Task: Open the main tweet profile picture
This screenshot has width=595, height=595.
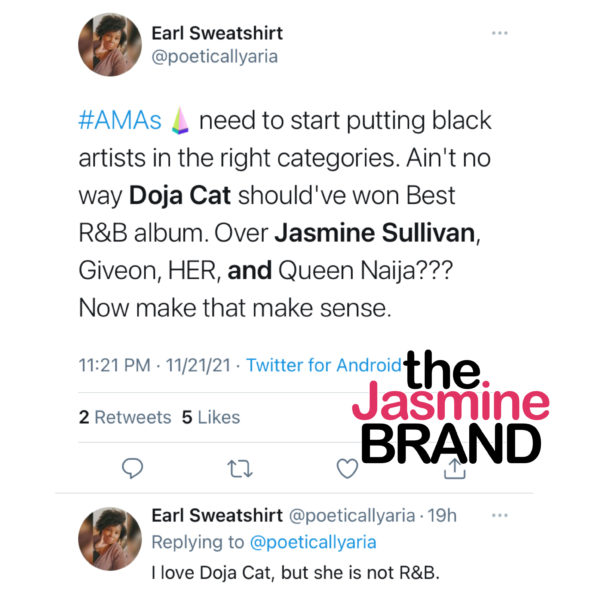Action: pyautogui.click(x=110, y=44)
